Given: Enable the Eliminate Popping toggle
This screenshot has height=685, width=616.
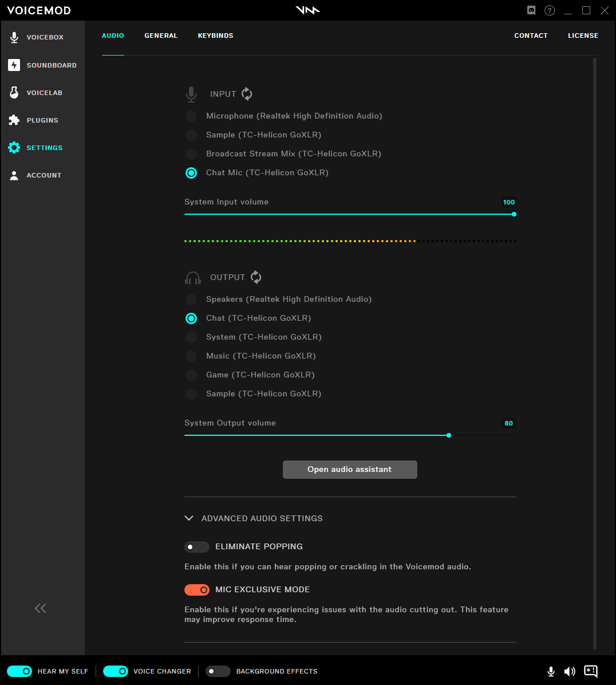Looking at the screenshot, I should pyautogui.click(x=197, y=547).
